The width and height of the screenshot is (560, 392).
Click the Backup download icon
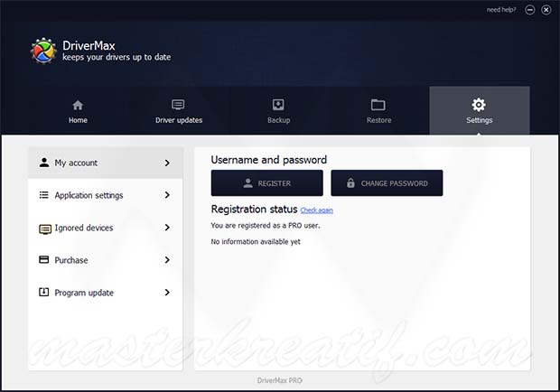[x=278, y=105]
